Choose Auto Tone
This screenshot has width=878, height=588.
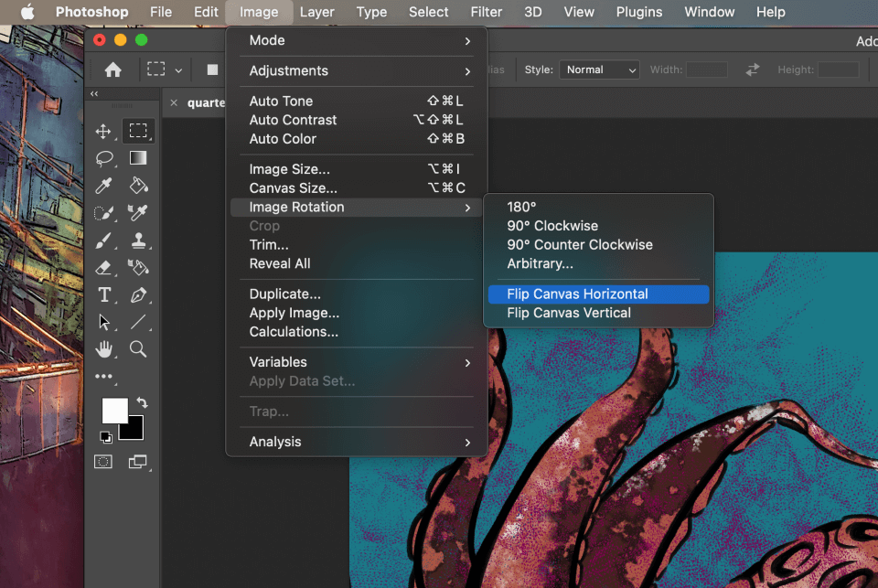[x=357, y=101]
